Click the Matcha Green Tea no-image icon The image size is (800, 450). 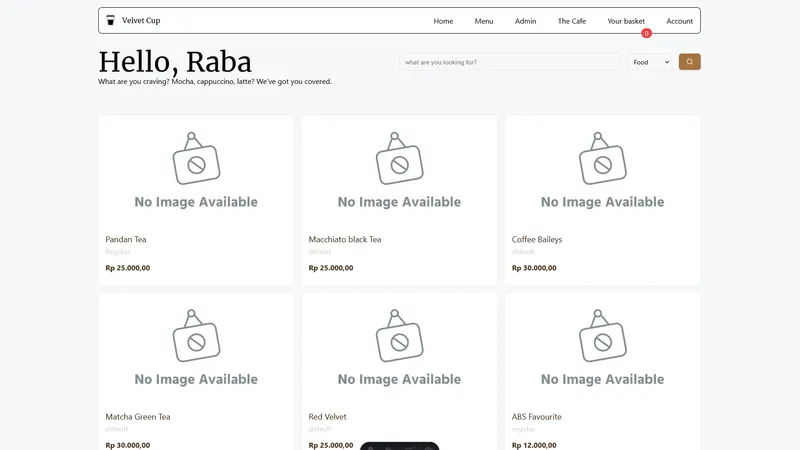tap(196, 336)
